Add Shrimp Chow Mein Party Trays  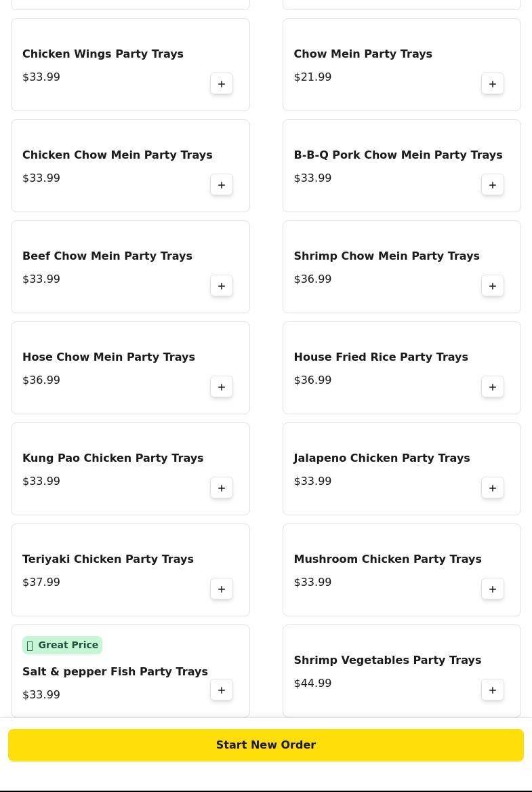(493, 286)
